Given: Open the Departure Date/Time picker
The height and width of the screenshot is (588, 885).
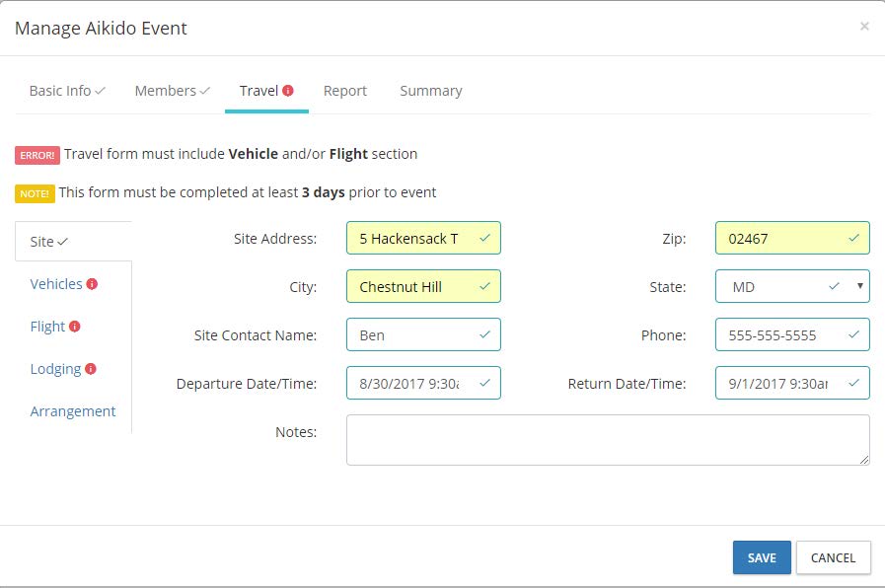Looking at the screenshot, I should (x=423, y=383).
